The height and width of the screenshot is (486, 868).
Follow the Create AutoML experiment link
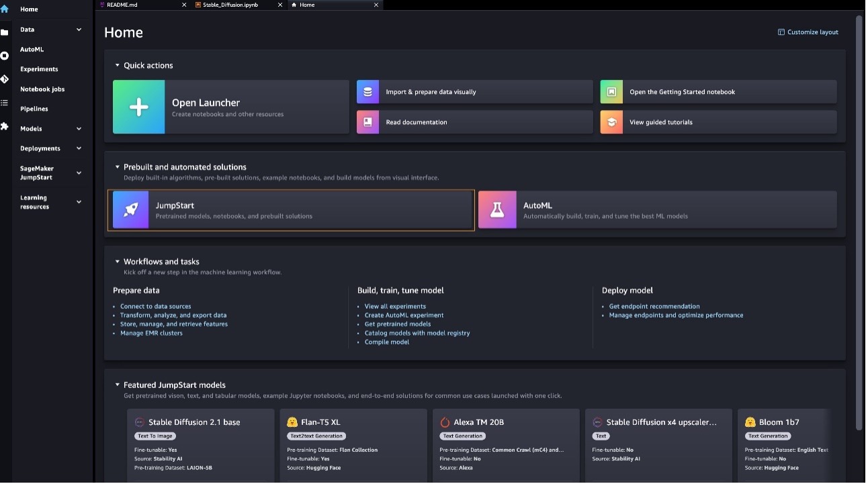[404, 315]
